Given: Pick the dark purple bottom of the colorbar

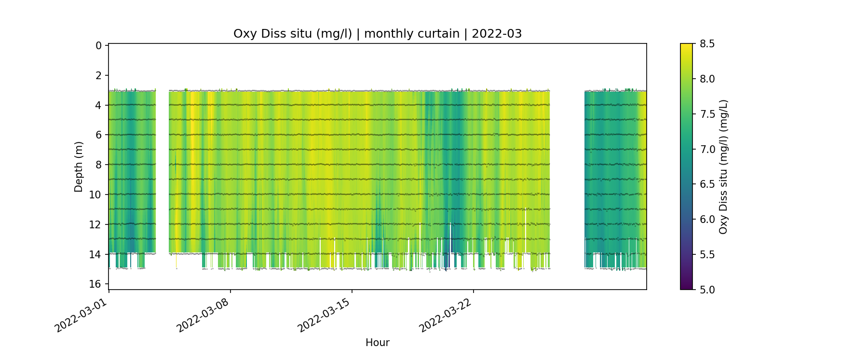Looking at the screenshot, I should pos(686,287).
